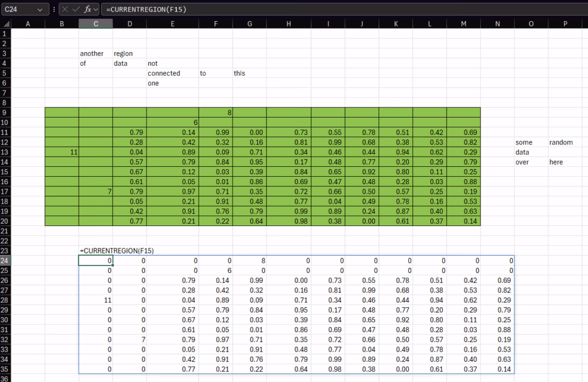
Task: Select green cell B13 with value 11
Action: click(x=62, y=152)
